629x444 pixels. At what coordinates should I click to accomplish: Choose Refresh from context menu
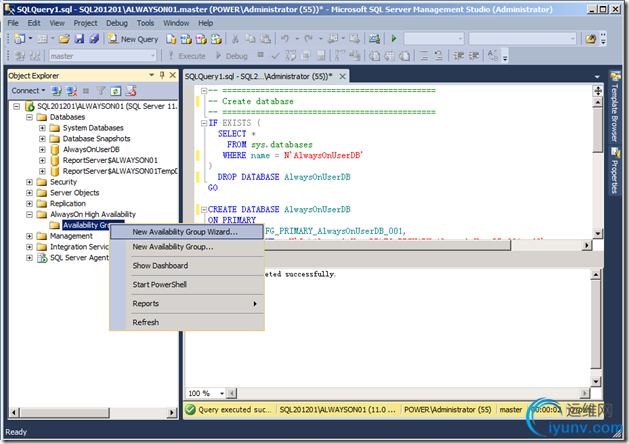[x=187, y=322]
